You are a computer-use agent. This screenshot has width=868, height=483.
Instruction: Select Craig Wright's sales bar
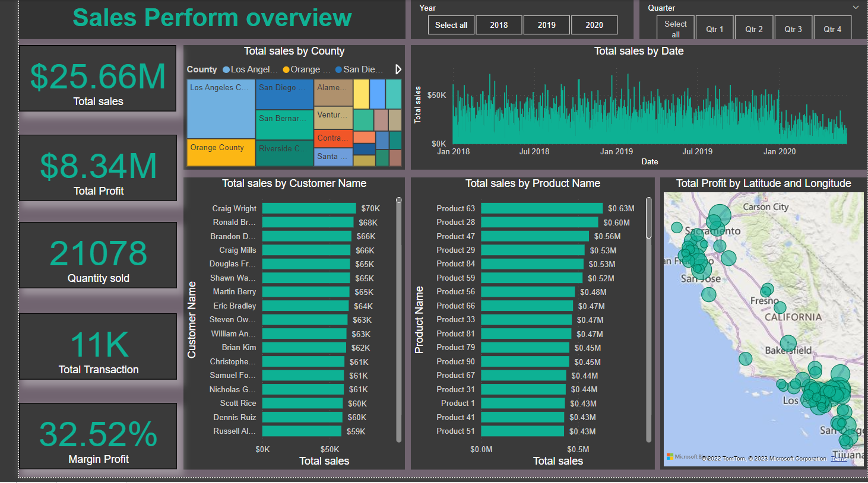point(309,208)
